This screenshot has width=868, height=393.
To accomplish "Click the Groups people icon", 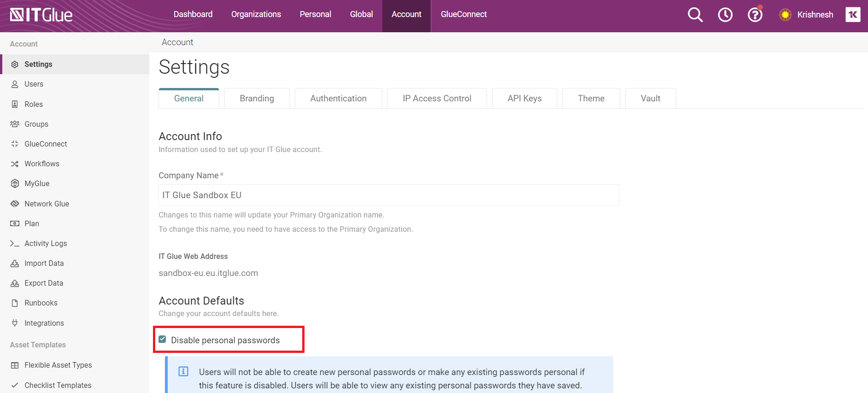I will [15, 124].
